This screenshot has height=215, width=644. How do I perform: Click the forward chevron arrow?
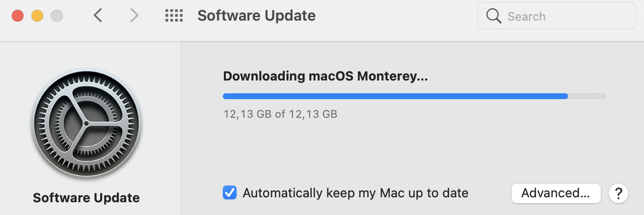click(x=134, y=16)
